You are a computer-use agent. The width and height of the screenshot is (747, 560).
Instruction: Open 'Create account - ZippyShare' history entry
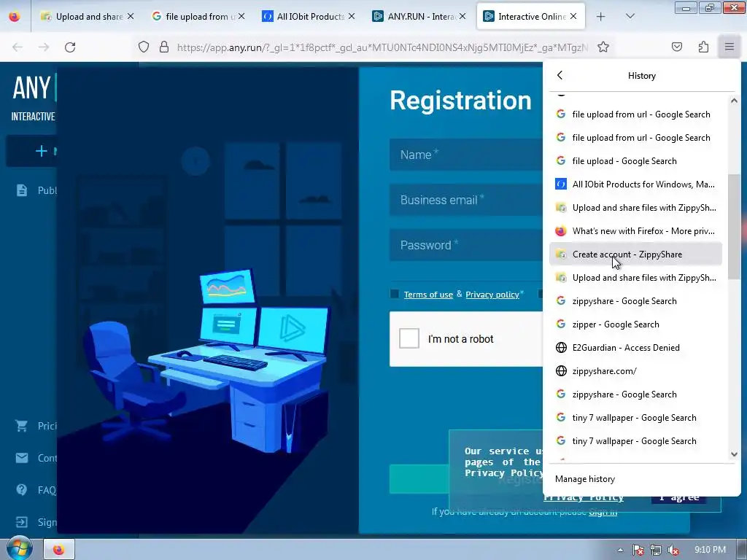pos(635,254)
